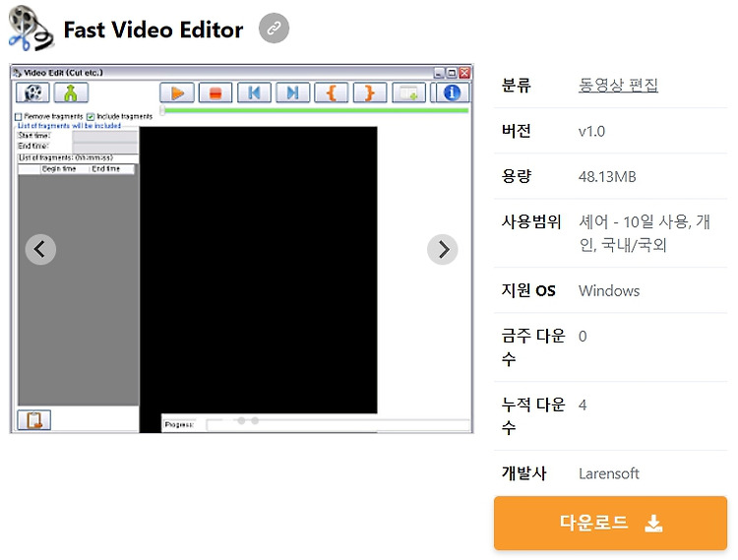Click the black video preview area
Image resolution: width=738 pixels, height=560 pixels.
pyautogui.click(x=259, y=270)
